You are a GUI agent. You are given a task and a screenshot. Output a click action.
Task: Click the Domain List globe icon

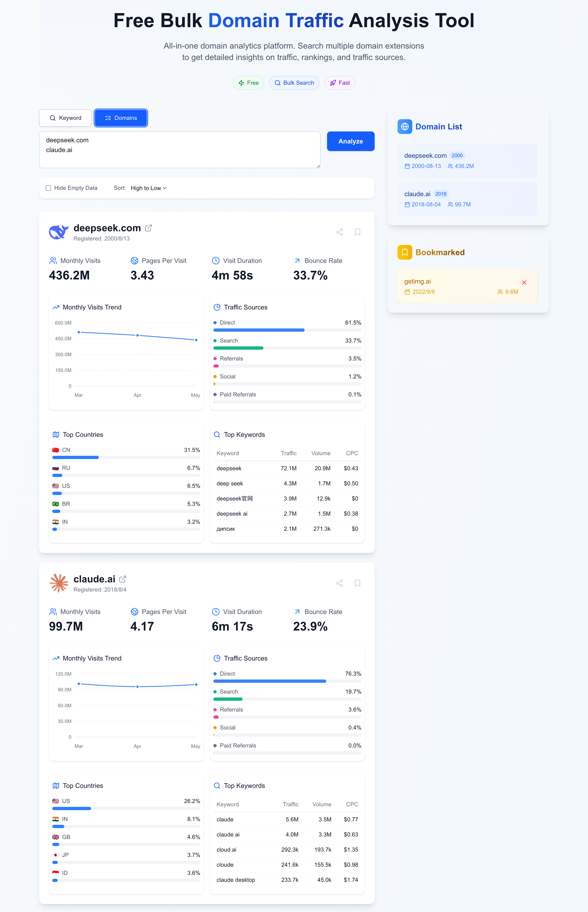(x=405, y=126)
